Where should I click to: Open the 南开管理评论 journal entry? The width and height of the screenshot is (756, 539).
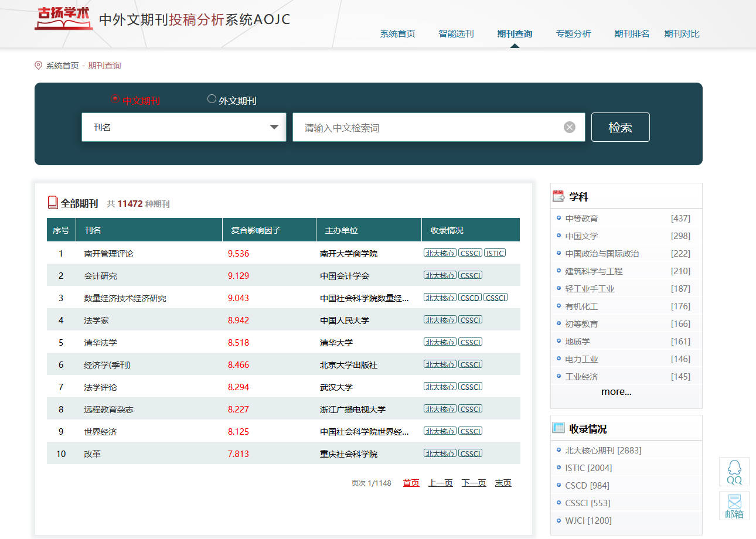click(109, 254)
